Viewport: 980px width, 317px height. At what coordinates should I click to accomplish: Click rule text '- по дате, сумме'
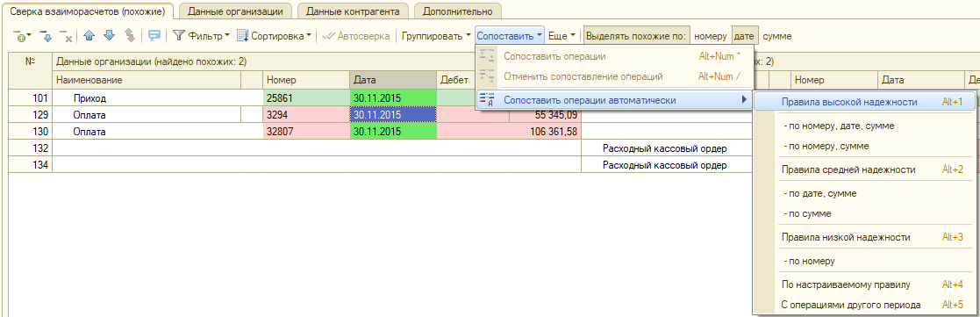[819, 193]
